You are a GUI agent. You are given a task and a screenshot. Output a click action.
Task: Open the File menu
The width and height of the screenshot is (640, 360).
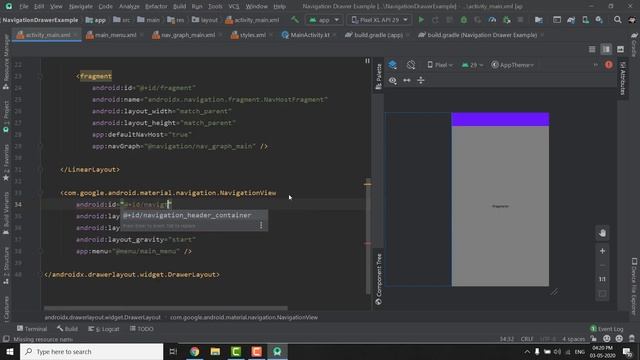[x=24, y=6]
